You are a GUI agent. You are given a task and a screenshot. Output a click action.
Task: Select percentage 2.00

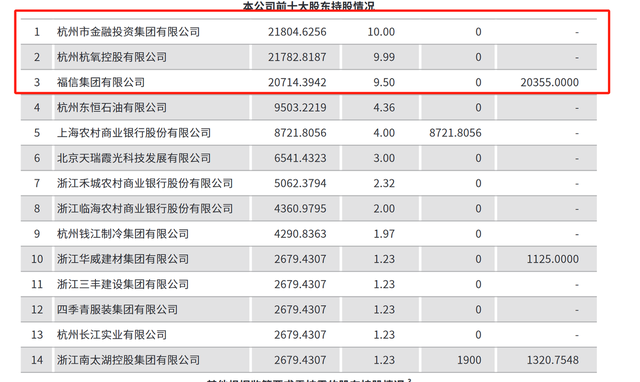pos(384,209)
